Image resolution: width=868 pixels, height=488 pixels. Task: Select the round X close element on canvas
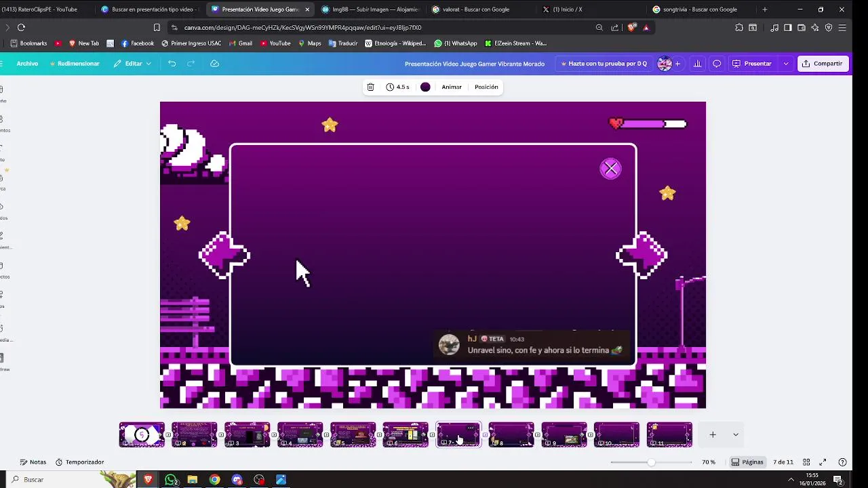[610, 169]
